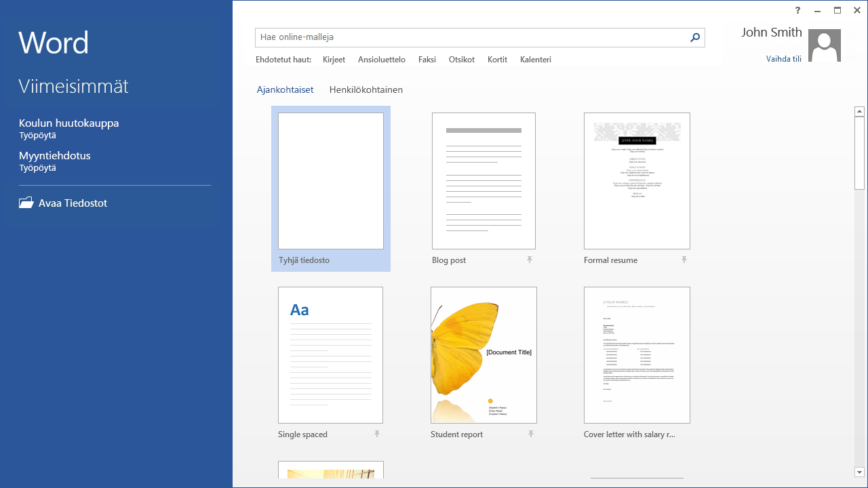Image resolution: width=868 pixels, height=488 pixels.
Task: Click the Ansioluettelo suggested search
Action: 382,60
